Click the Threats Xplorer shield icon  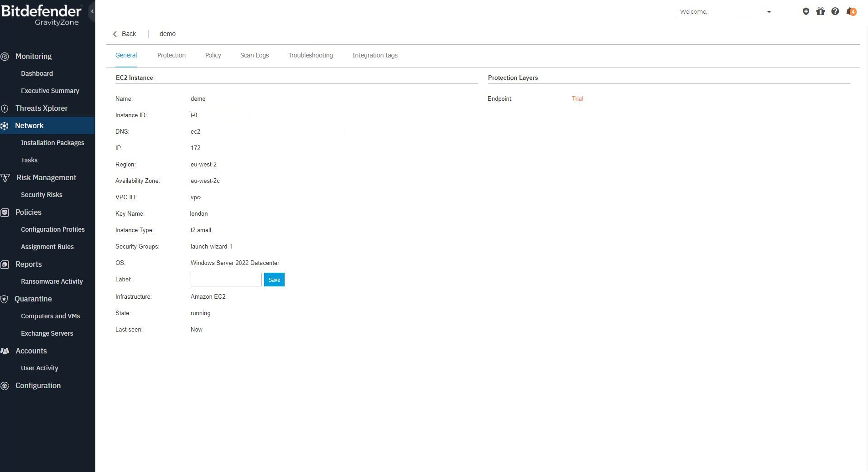coord(5,109)
